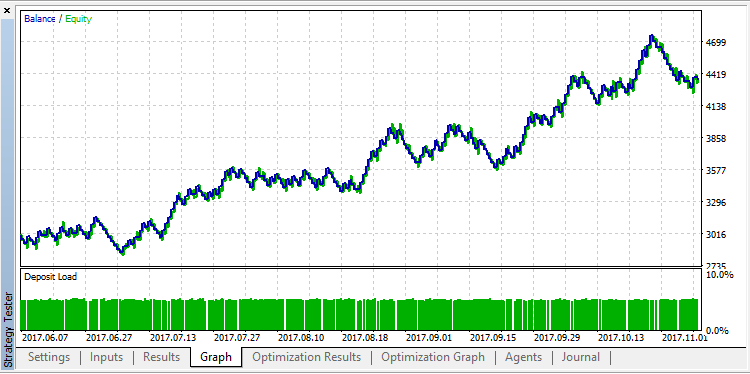Click the 4138 axis value
The width and height of the screenshot is (750, 374).
pos(716,107)
